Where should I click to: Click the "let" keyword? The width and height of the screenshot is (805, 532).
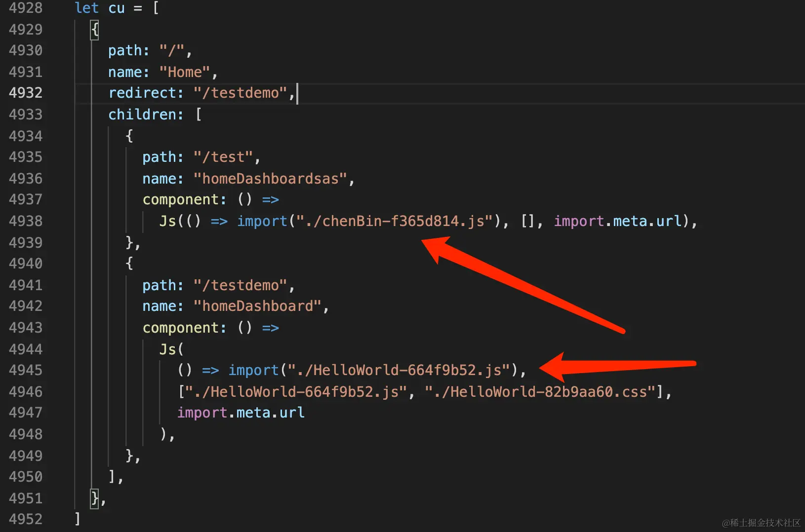coord(87,8)
